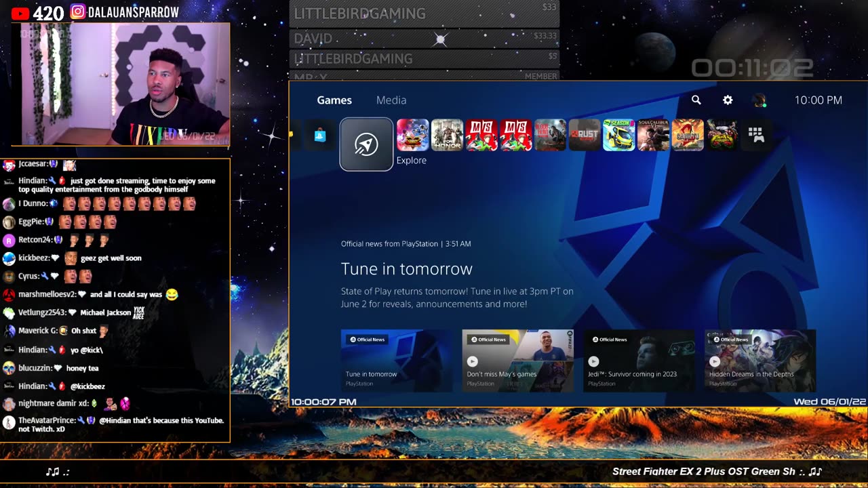Click the DAVID donation row
The height and width of the screenshot is (488, 868).
(425, 38)
